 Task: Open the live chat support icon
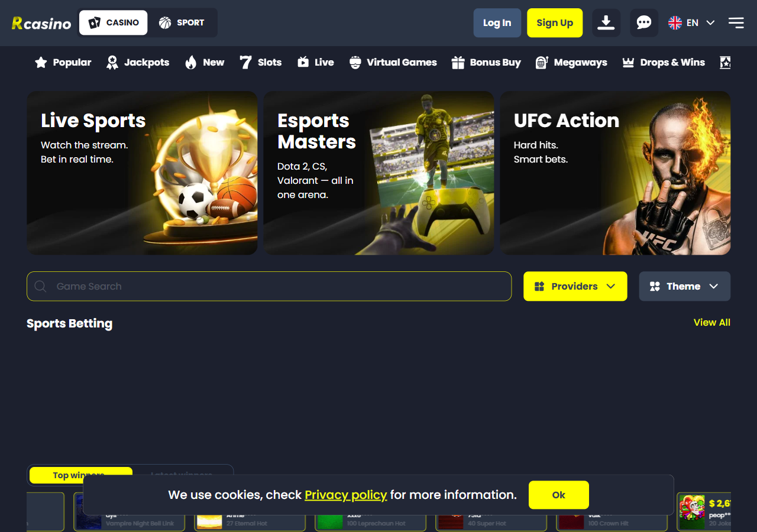[644, 23]
